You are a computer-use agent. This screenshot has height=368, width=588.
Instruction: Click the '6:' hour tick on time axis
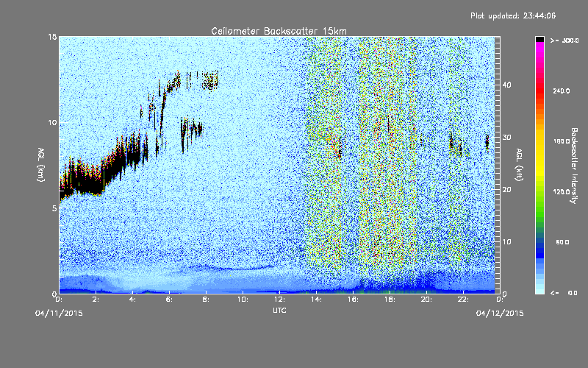click(x=170, y=300)
